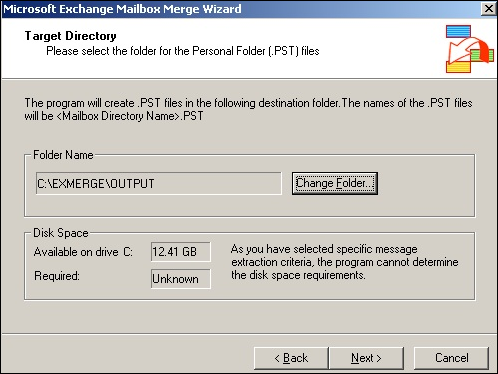Click the Required: label
The image size is (498, 374).
point(57,276)
